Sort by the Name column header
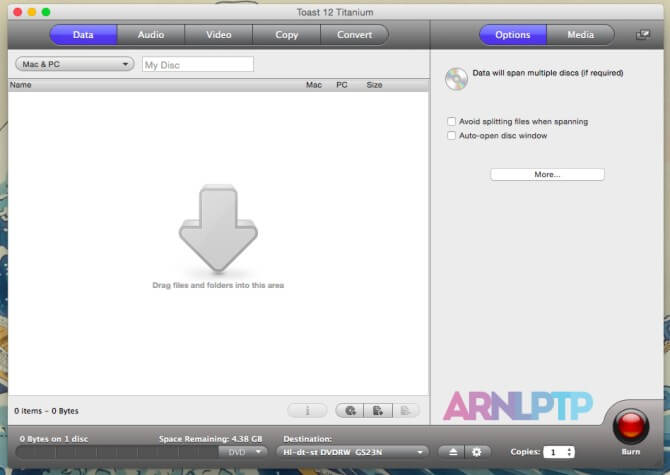Image resolution: width=670 pixels, height=475 pixels. click(x=21, y=85)
